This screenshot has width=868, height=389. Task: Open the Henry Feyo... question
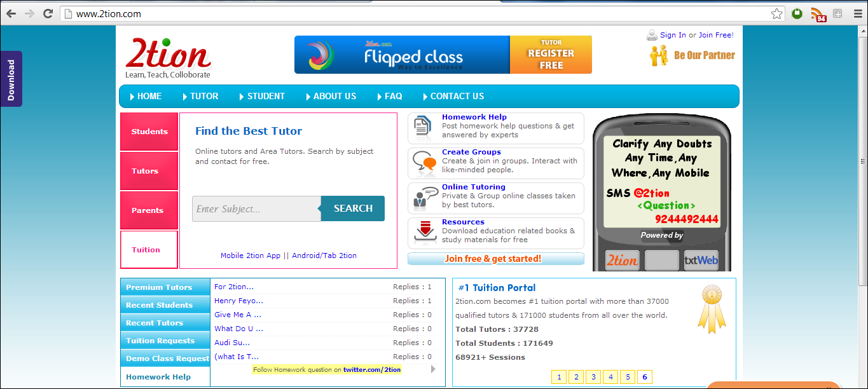click(238, 301)
